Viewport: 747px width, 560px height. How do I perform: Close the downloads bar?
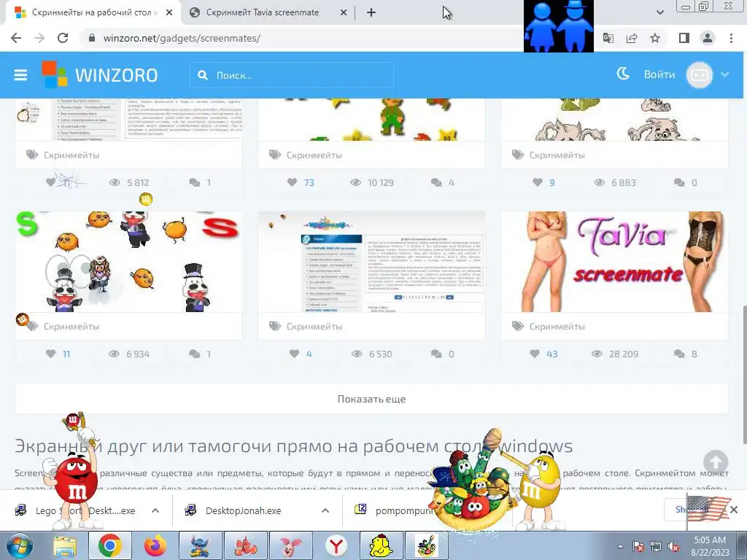coord(734,510)
